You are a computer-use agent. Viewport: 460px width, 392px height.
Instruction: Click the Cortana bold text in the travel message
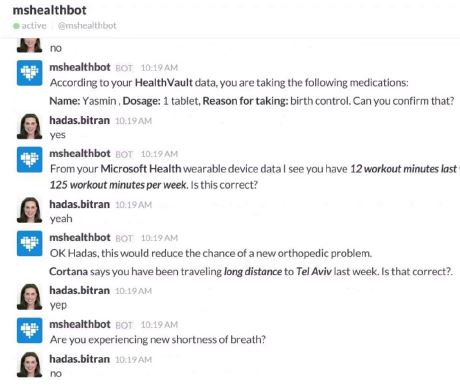click(x=69, y=271)
